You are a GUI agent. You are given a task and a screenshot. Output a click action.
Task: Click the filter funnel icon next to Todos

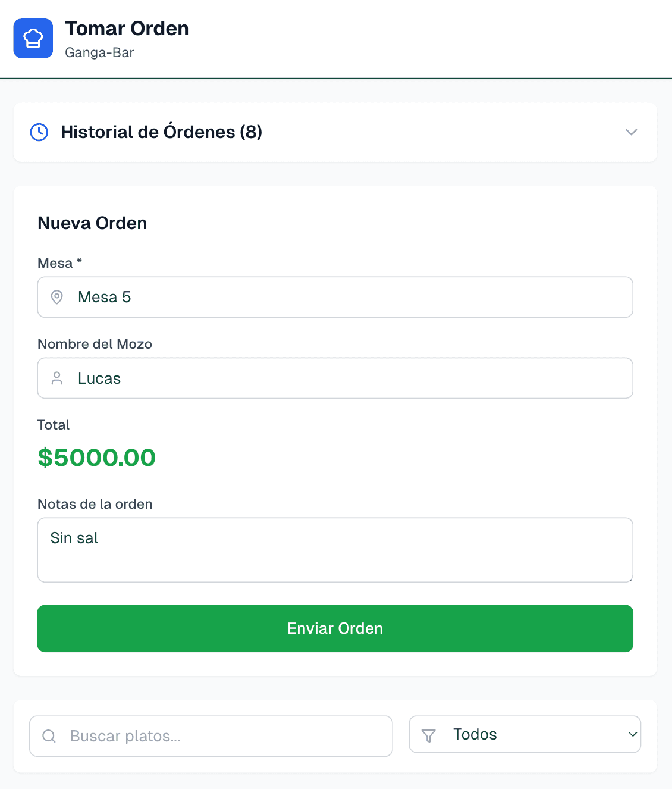pyautogui.click(x=429, y=734)
